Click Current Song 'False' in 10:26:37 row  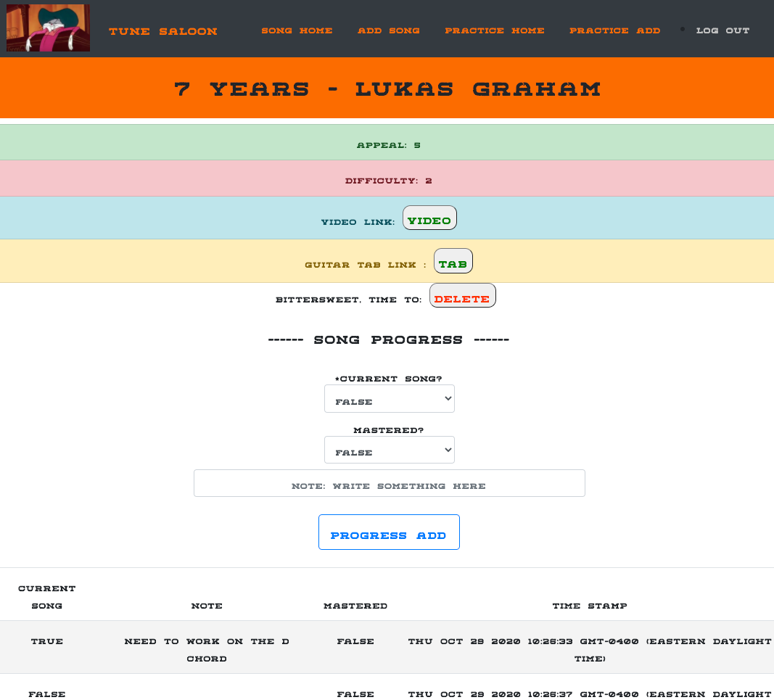47,694
